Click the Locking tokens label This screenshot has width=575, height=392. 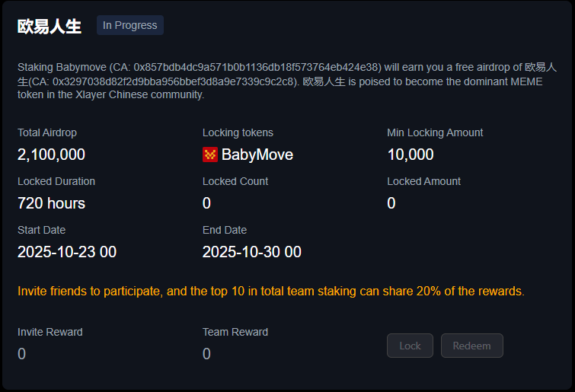point(238,132)
